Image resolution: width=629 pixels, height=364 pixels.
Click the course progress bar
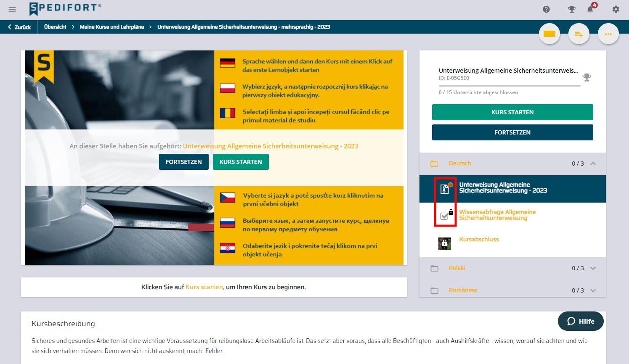(x=509, y=86)
